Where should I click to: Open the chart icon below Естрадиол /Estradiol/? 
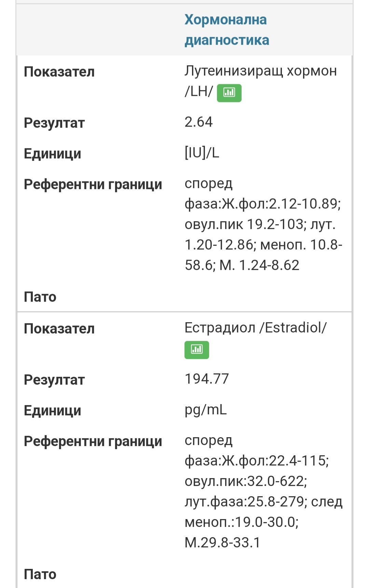197,350
